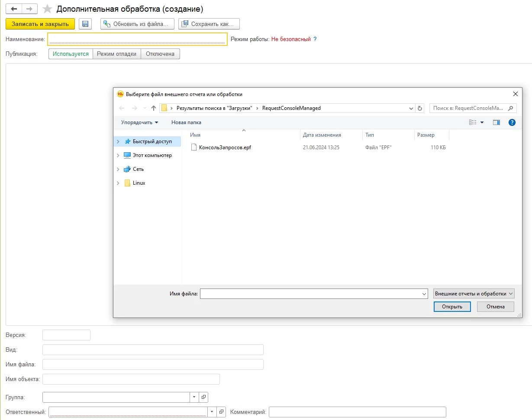Open the Ответственный field's linked item button
The image size is (532, 420).
tap(221, 412)
